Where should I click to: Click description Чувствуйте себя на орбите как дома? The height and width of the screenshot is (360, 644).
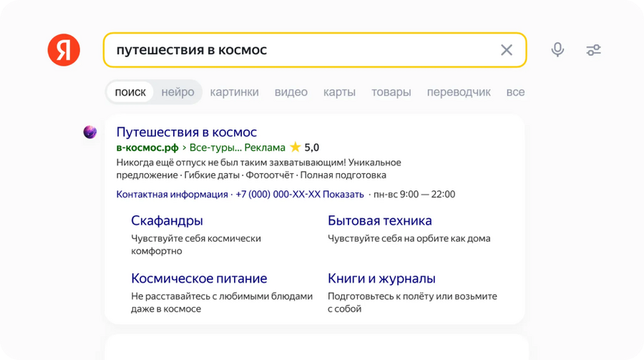[x=409, y=238]
